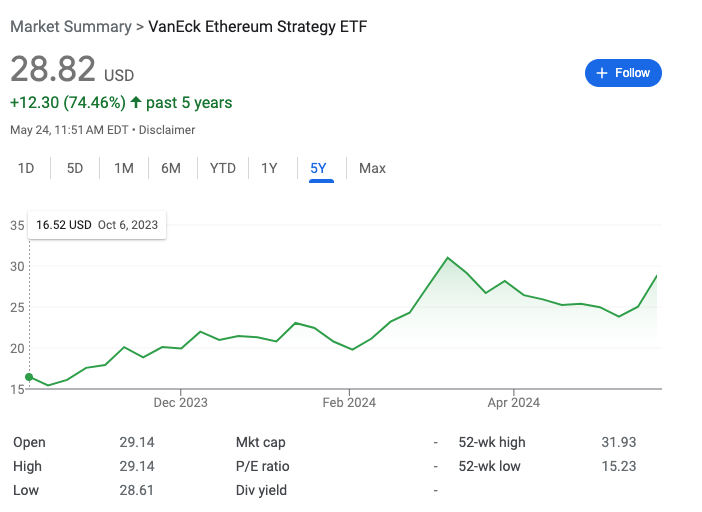Click the plus icon on Follow
This screenshot has width=702, height=512.
pos(602,73)
